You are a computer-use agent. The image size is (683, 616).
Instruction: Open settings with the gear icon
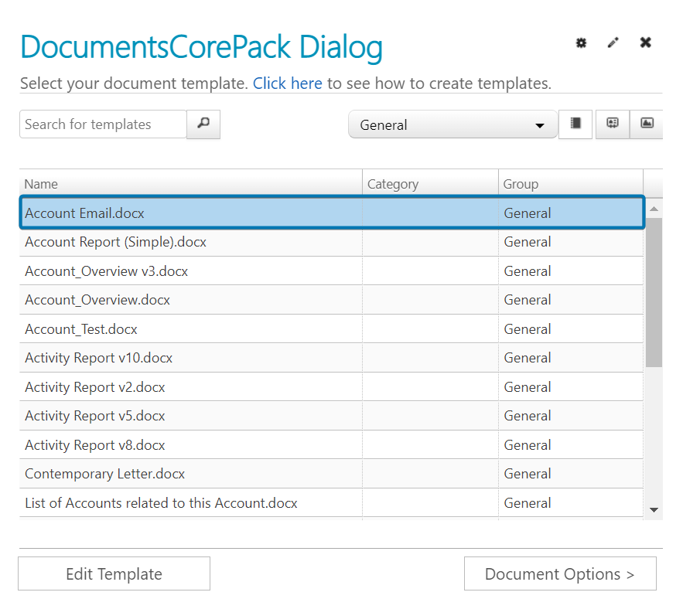point(581,43)
